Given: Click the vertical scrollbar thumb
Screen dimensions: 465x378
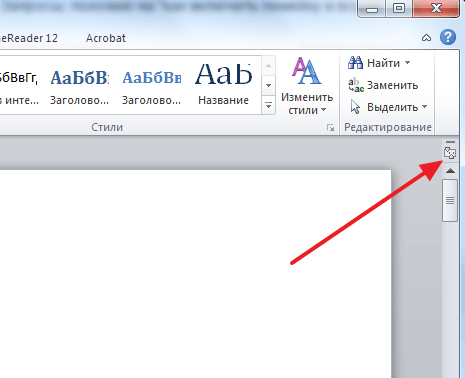Looking at the screenshot, I should click(450, 200).
